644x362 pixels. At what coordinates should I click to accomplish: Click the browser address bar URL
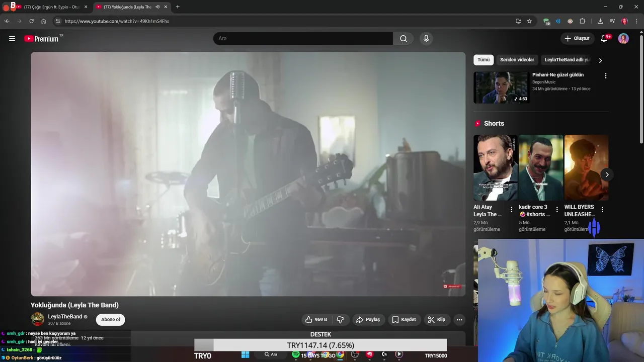117,22
